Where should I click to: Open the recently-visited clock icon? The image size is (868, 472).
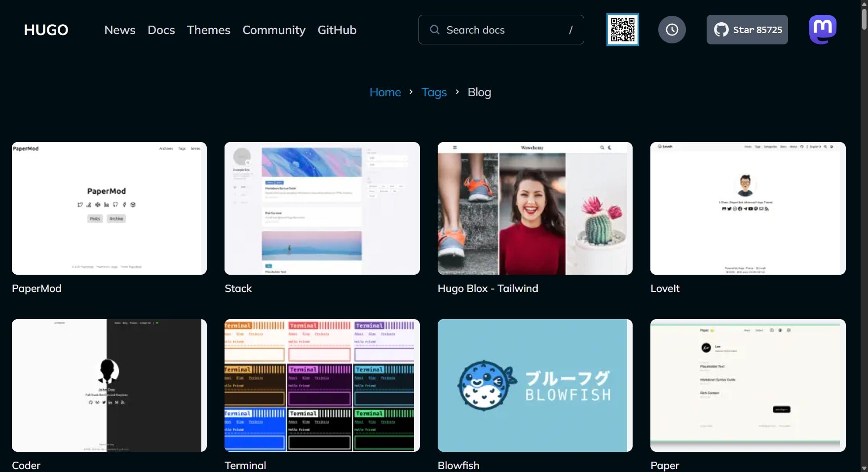672,29
